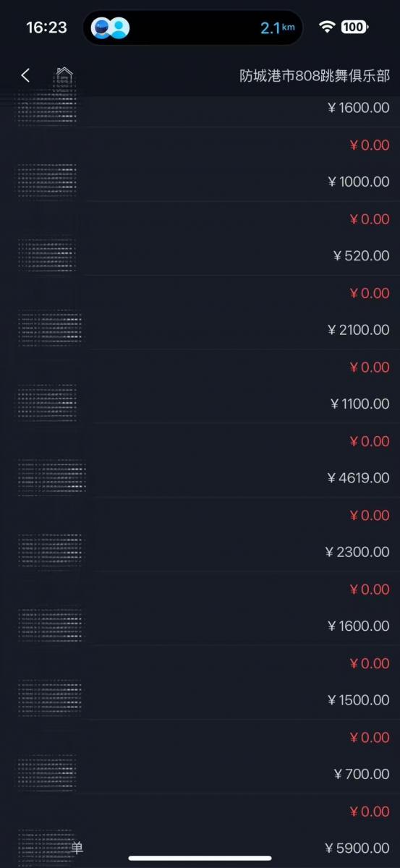Go back using the left arrow
Image resolution: width=400 pixels, height=868 pixels.
[25, 75]
